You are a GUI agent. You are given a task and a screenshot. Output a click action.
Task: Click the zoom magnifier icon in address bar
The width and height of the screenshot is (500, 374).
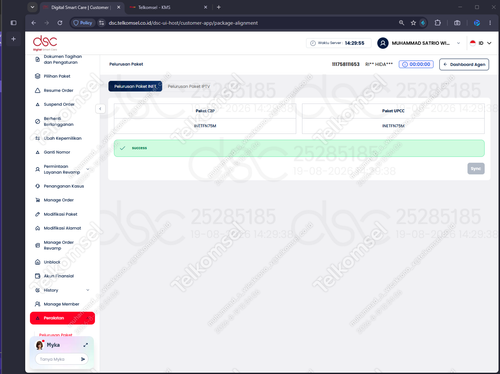(401, 23)
